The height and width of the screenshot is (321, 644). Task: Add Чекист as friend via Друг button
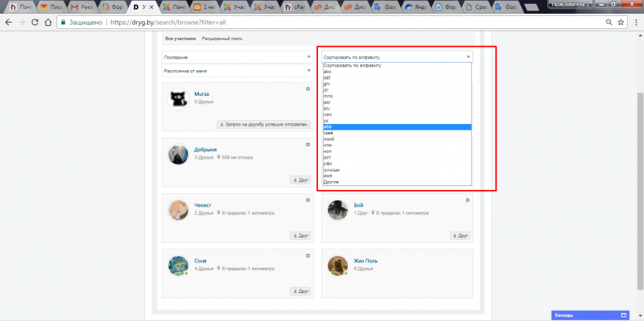click(300, 236)
